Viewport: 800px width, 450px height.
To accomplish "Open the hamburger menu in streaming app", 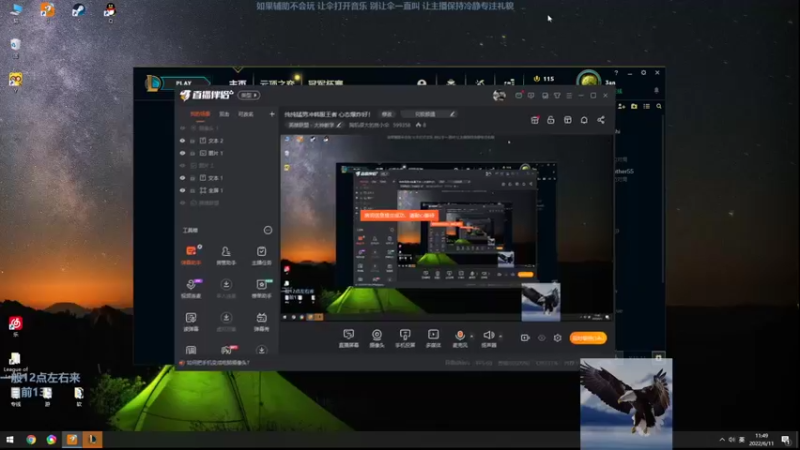I will [569, 95].
